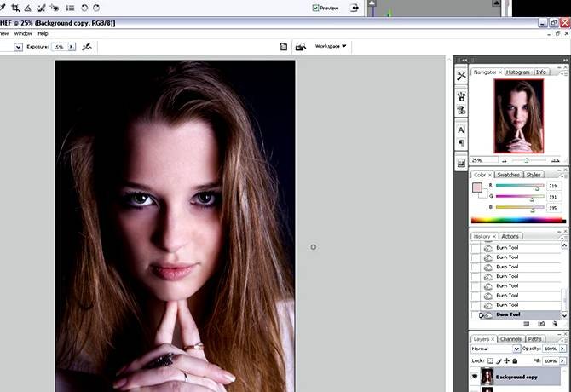Create new snapshot in History panel

click(x=541, y=324)
